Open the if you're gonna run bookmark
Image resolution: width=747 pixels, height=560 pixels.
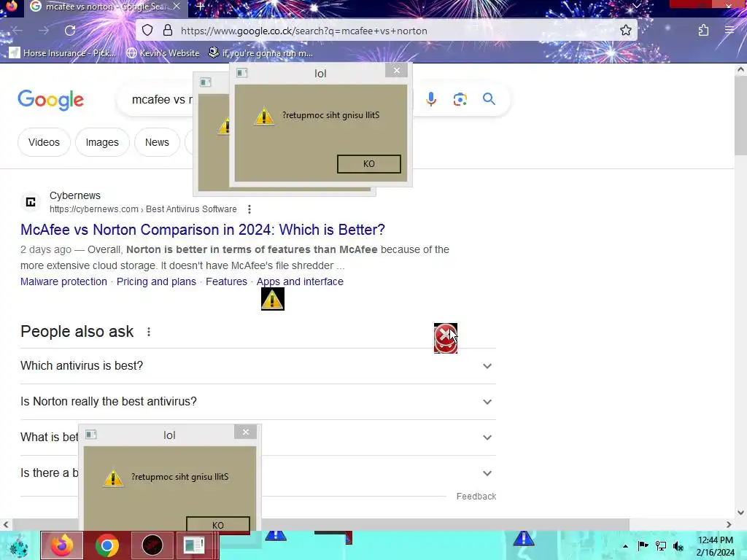click(x=260, y=52)
